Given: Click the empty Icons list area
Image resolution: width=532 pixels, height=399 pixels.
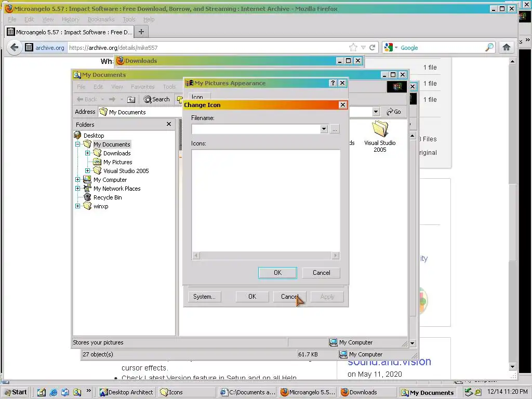Looking at the screenshot, I should coord(265,200).
